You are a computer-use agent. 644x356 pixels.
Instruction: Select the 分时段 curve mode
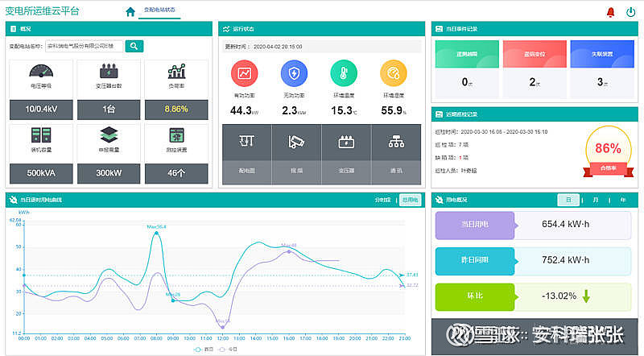point(382,201)
